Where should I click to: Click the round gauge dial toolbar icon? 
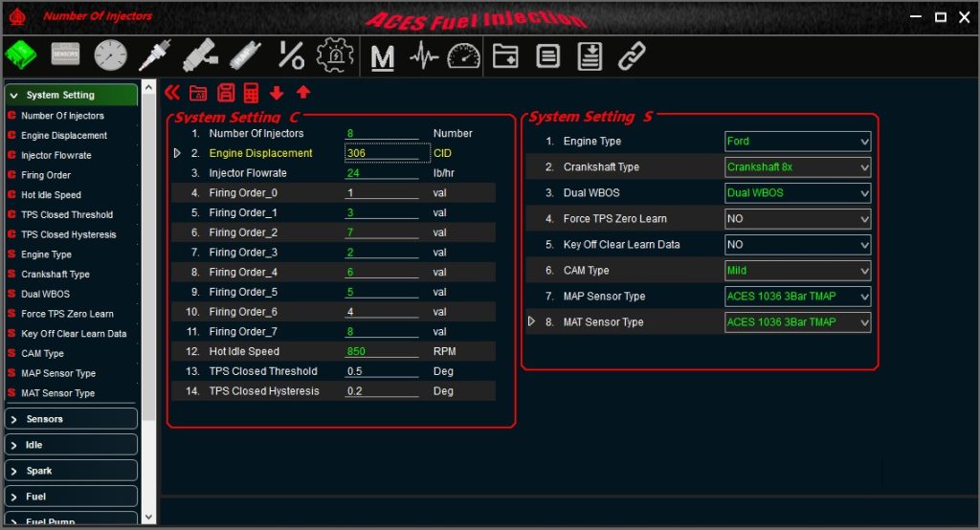111,55
